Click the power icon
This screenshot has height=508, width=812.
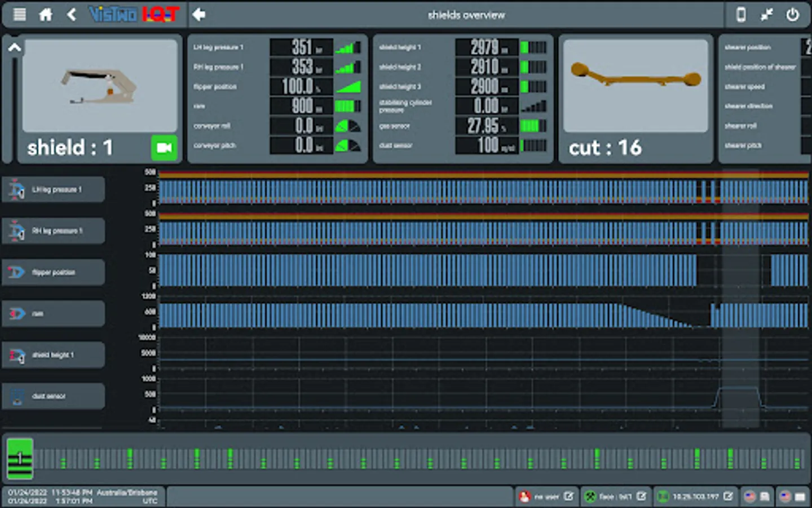click(x=792, y=15)
